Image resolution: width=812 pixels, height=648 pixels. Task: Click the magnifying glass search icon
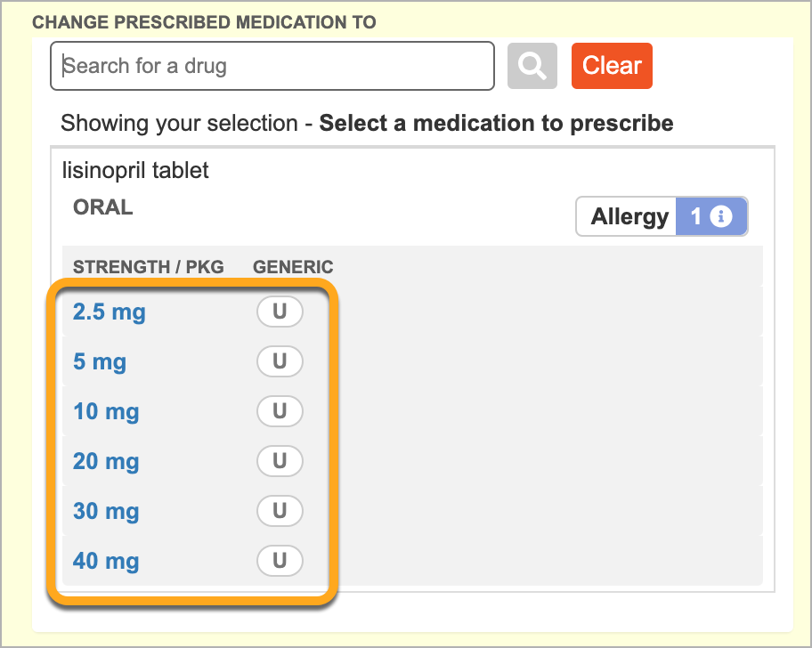[x=532, y=66]
